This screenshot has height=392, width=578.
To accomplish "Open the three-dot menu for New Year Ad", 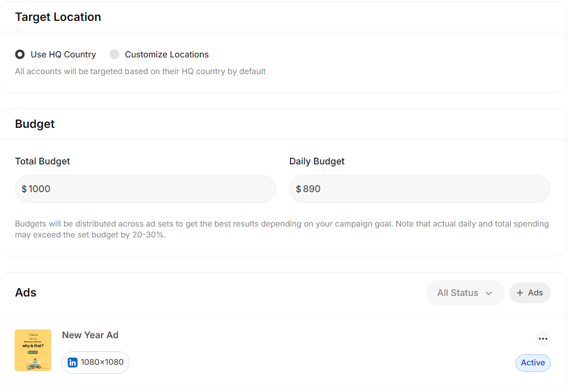I will (x=543, y=339).
